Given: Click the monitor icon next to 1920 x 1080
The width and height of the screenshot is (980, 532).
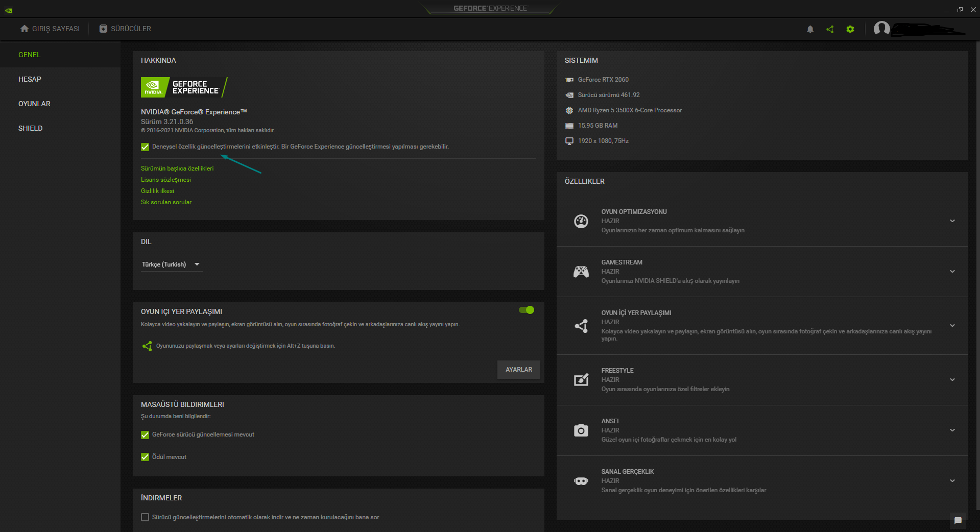Looking at the screenshot, I should (x=569, y=141).
